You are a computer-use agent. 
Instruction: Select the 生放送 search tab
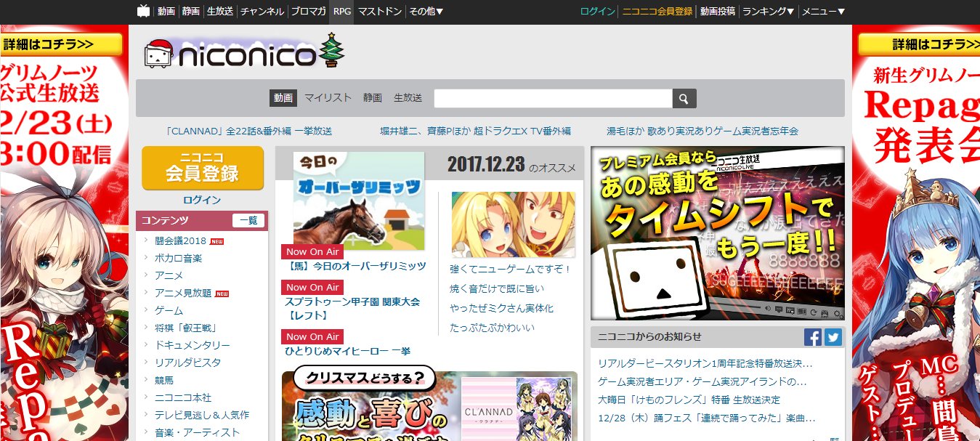pyautogui.click(x=408, y=97)
